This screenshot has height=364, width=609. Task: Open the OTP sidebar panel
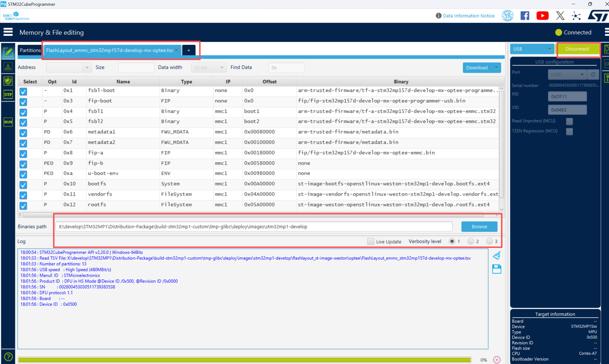pos(8,94)
